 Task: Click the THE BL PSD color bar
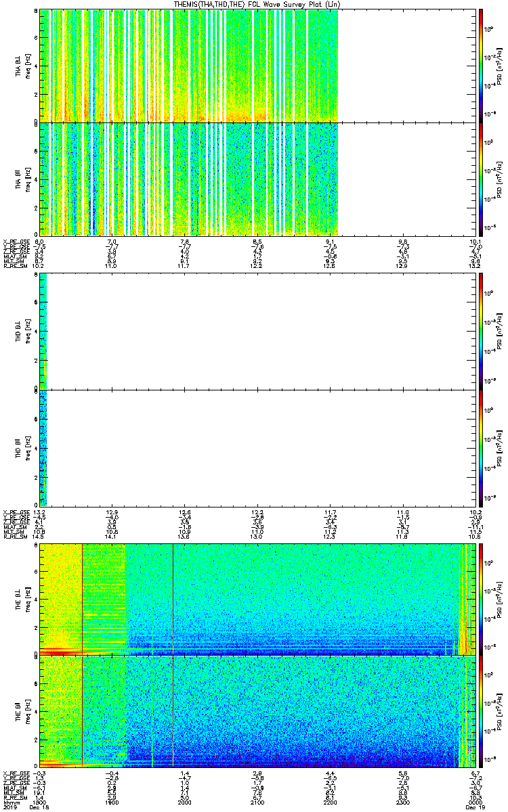[482, 599]
